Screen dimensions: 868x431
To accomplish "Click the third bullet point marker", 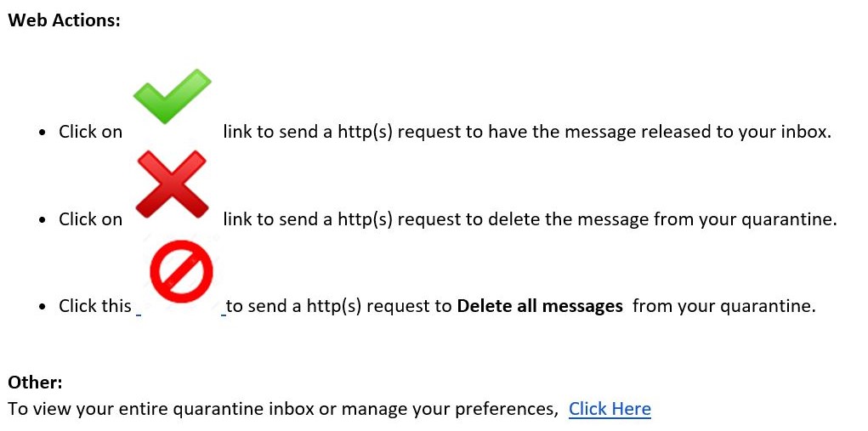I will coord(43,307).
